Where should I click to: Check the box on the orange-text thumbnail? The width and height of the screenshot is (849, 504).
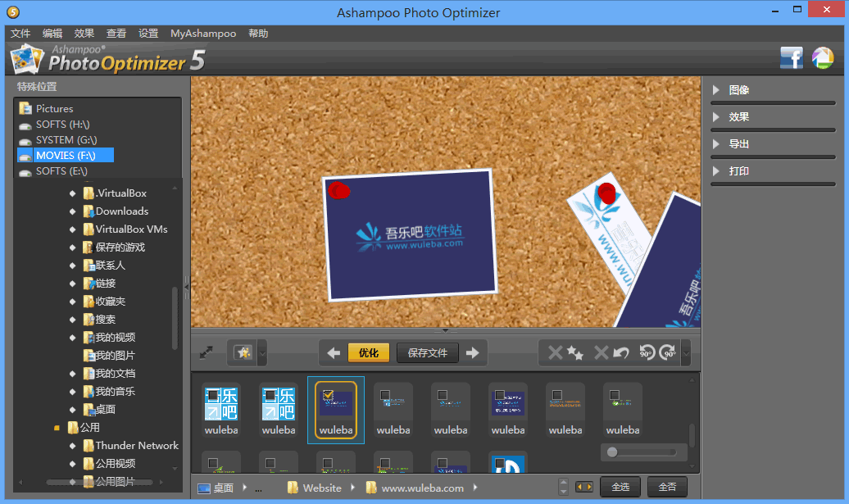tap(557, 395)
